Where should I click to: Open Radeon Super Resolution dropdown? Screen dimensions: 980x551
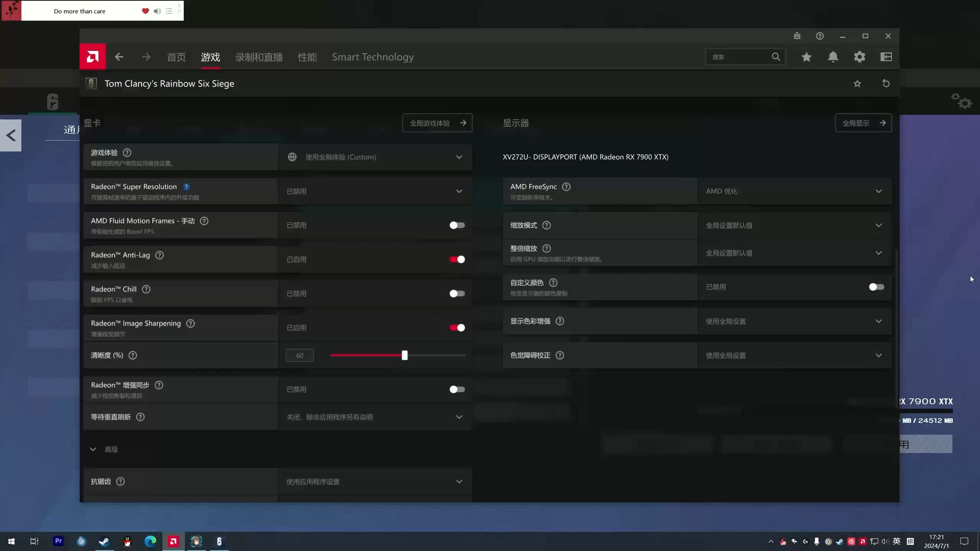[375, 191]
